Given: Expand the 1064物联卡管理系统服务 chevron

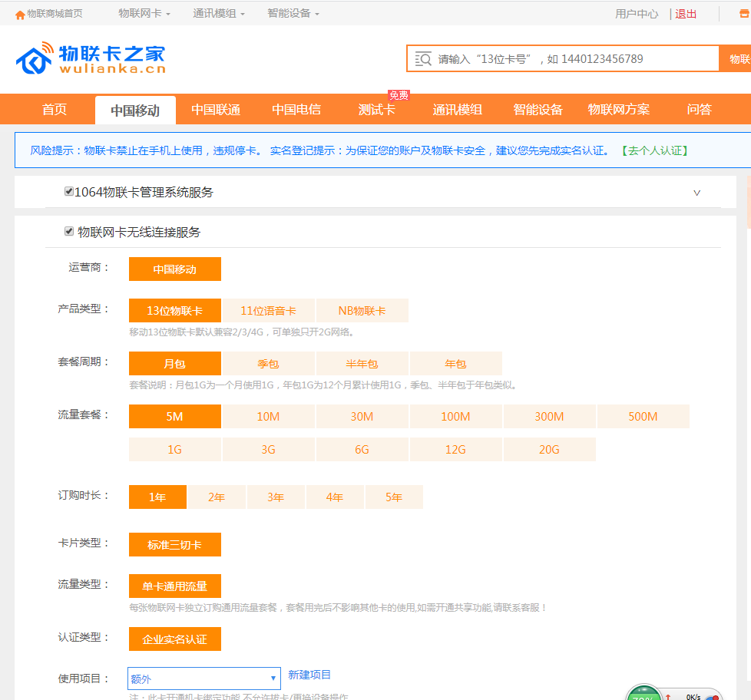Looking at the screenshot, I should pyautogui.click(x=696, y=193).
